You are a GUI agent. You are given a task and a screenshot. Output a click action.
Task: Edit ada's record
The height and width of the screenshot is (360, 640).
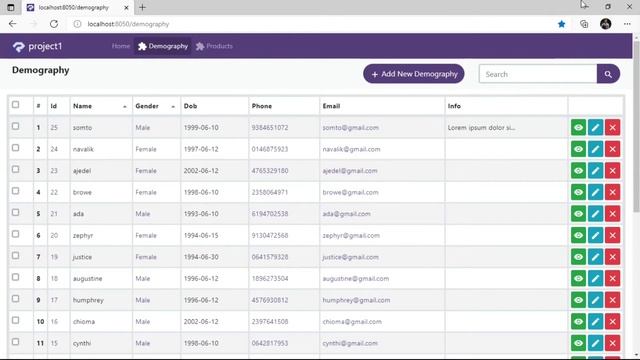tap(596, 214)
